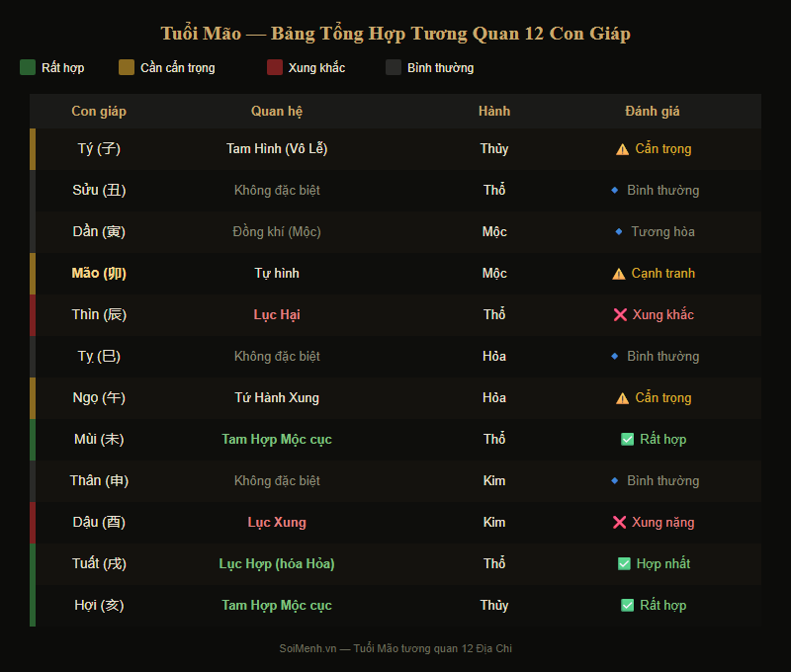791x672 pixels.
Task: Click the Lục Xung relationship text
Action: pos(277,523)
